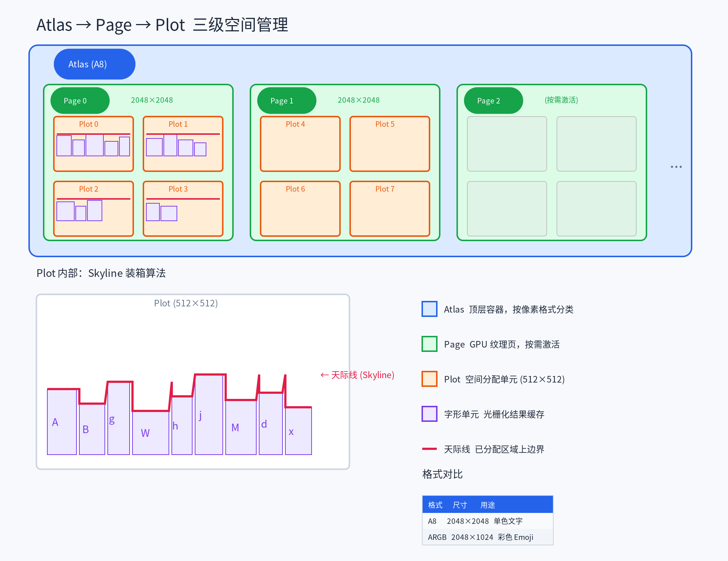Click the orange Plot legend square
This screenshot has height=561, width=728.
[x=429, y=379]
